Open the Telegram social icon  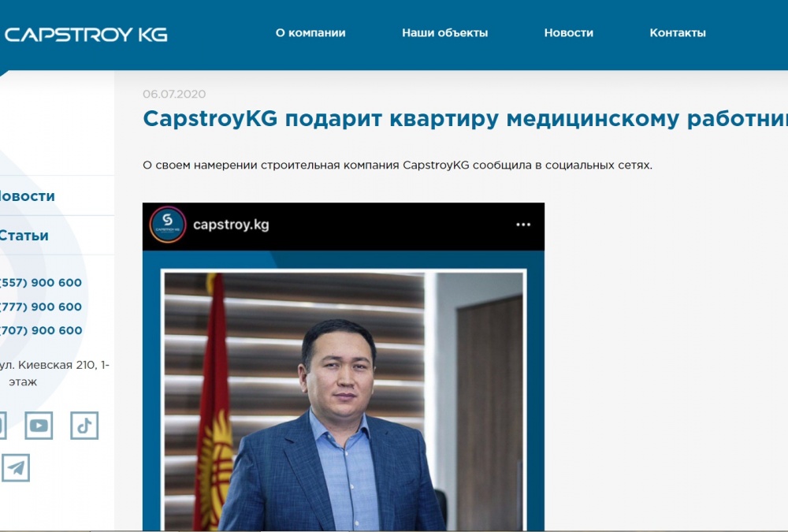click(16, 467)
